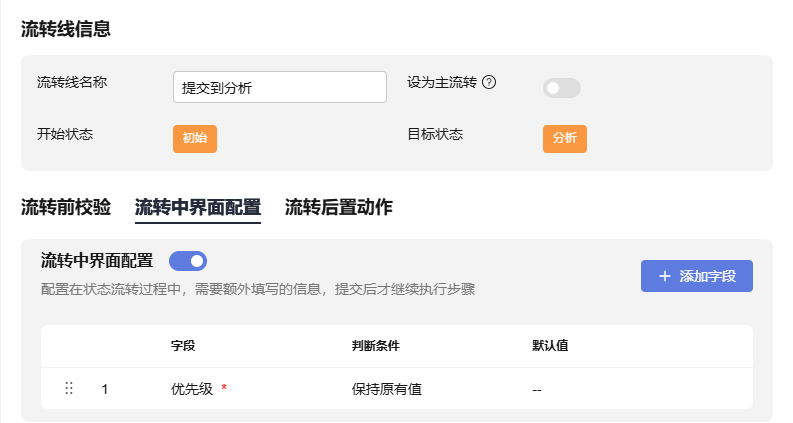The width and height of the screenshot is (793, 423).
Task: Click the 判断条件 column header
Action: click(x=376, y=346)
